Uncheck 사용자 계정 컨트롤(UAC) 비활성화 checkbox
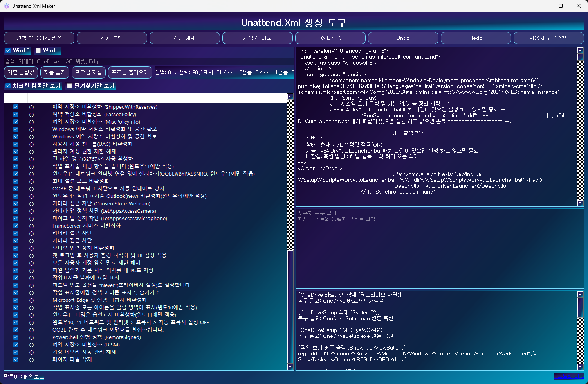 point(16,144)
